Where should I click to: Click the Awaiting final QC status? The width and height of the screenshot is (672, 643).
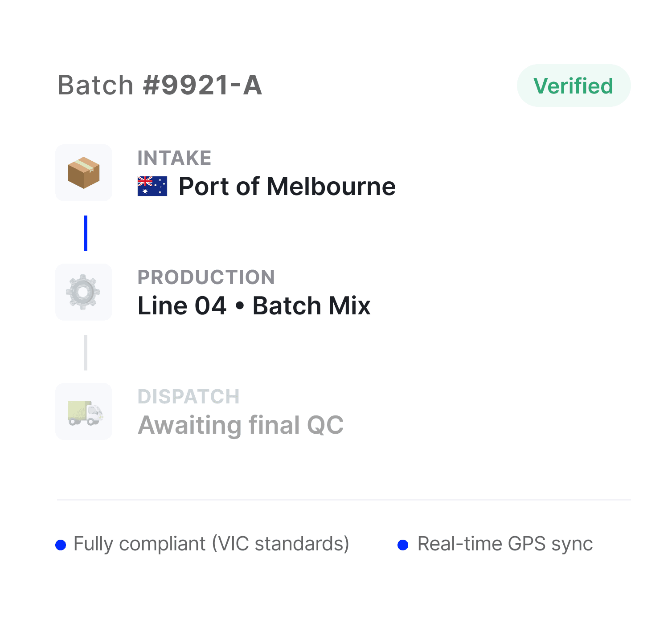coord(241,425)
